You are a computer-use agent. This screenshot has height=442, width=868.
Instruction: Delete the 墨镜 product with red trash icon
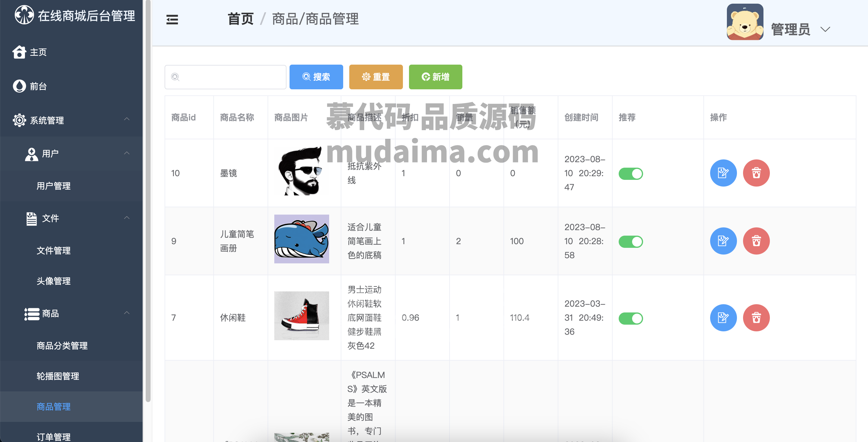756,173
